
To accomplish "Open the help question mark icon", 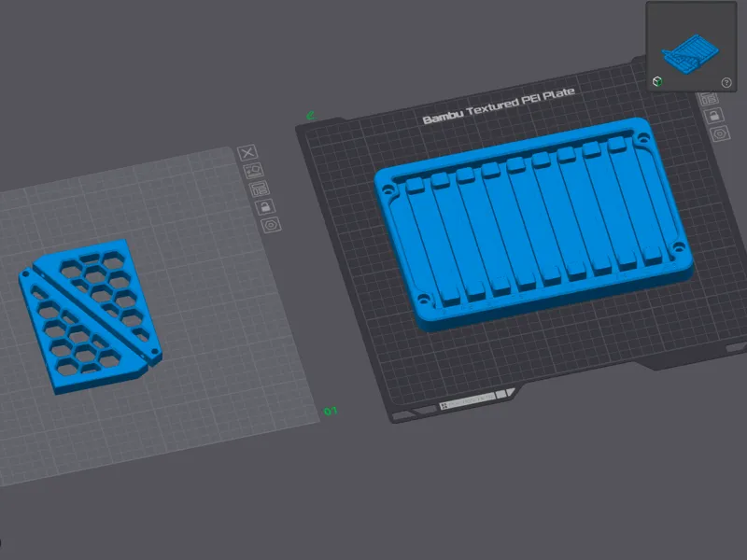I will [726, 82].
